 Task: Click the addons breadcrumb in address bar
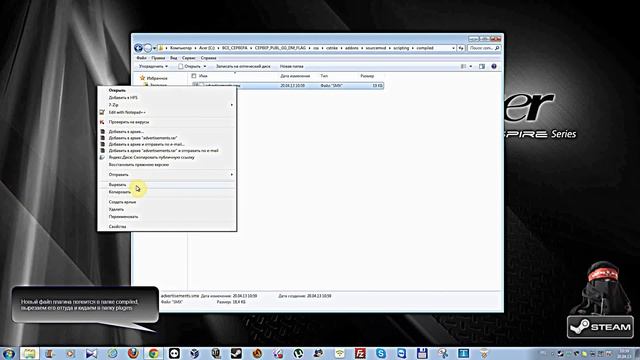[x=351, y=48]
